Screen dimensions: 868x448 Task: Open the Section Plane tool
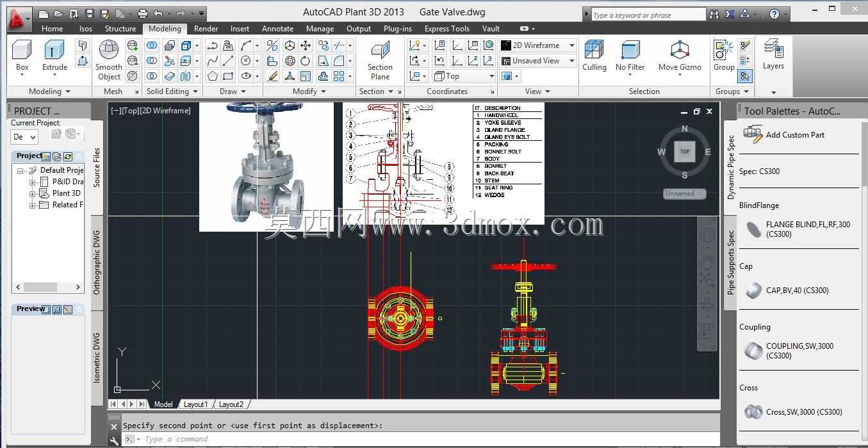pyautogui.click(x=380, y=60)
